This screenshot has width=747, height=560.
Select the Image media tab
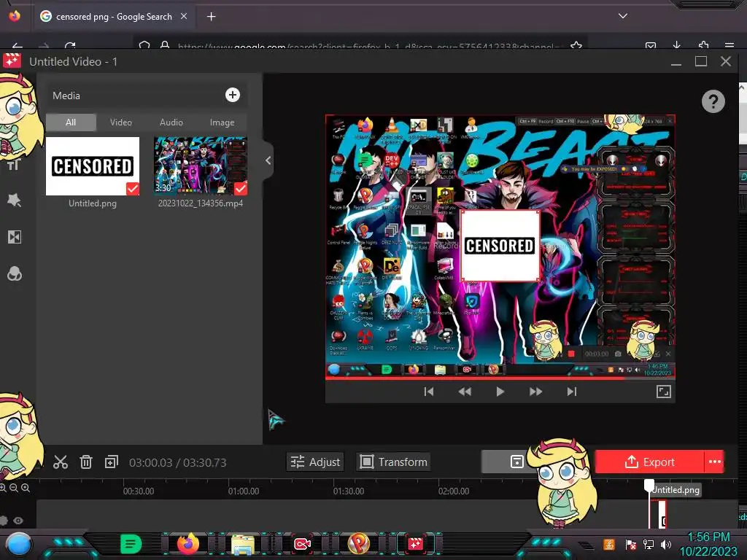[222, 122]
